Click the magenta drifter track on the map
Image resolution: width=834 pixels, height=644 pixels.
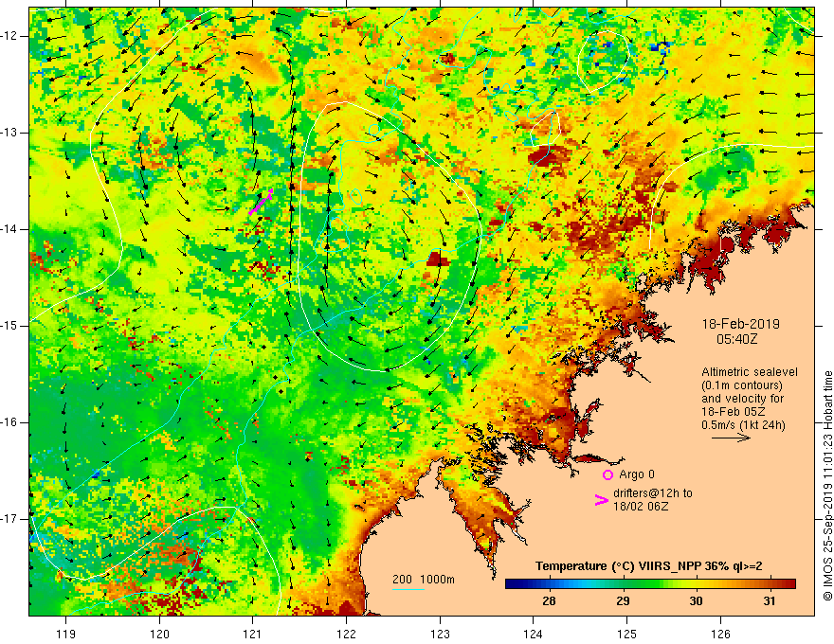pyautogui.click(x=262, y=202)
